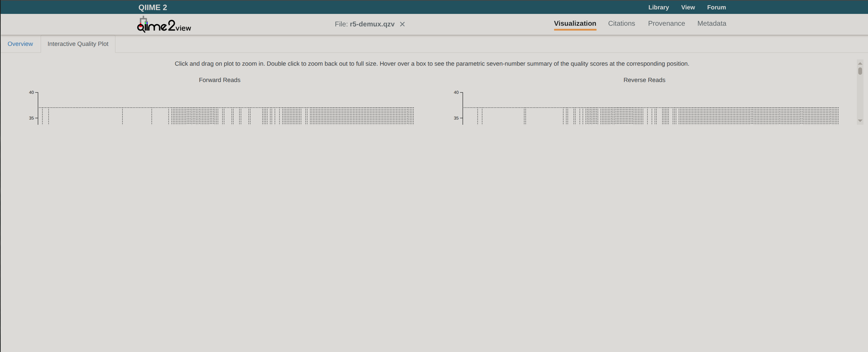This screenshot has width=868, height=352.
Task: Click the Forward Reads plot title
Action: click(x=219, y=80)
